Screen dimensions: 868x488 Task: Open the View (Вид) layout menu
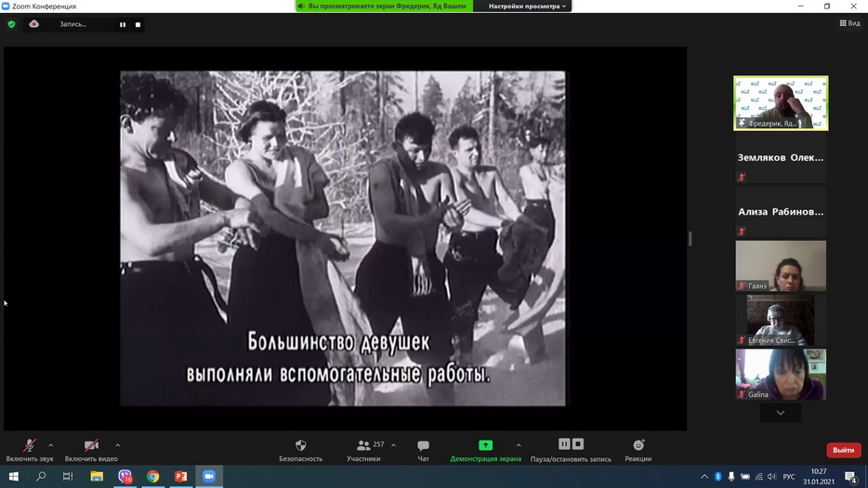coord(849,24)
